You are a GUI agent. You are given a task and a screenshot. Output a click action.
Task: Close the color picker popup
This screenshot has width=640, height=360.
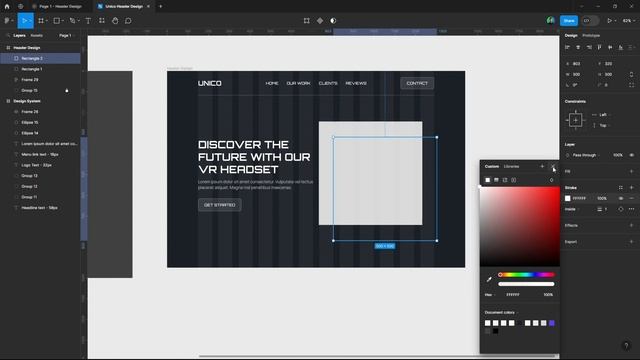(x=553, y=166)
